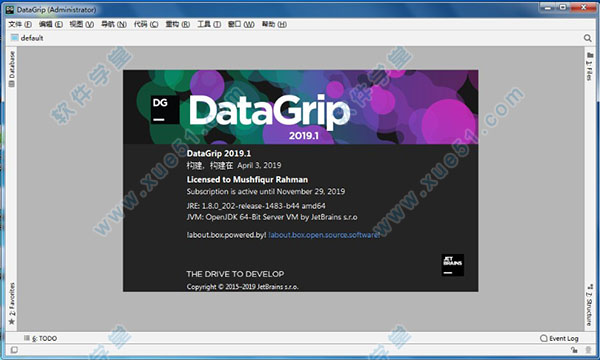Open the 导航(N) menu

[114, 24]
